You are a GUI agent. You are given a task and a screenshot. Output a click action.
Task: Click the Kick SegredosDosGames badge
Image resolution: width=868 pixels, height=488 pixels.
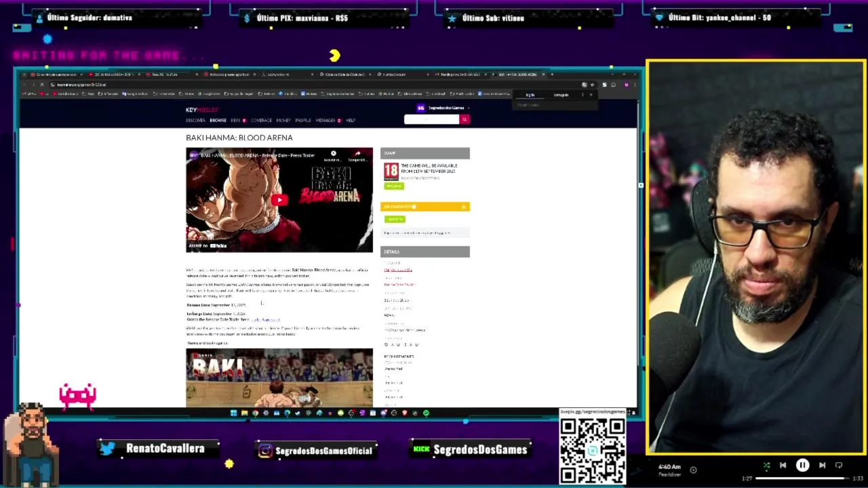coord(471,449)
